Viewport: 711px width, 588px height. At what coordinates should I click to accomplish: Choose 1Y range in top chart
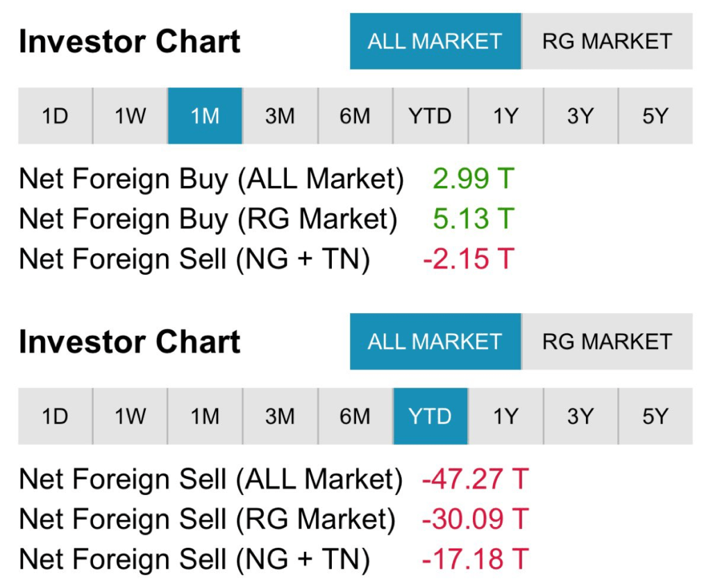click(x=505, y=116)
